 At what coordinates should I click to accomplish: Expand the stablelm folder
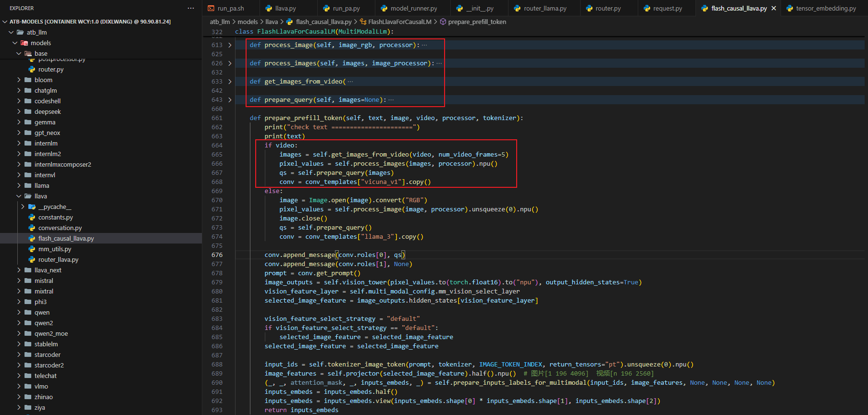19,344
